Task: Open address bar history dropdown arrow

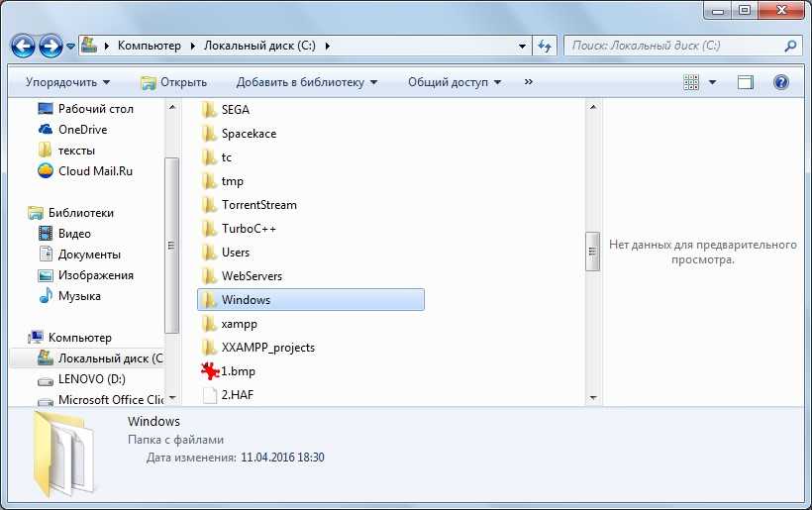Action: 522,47
